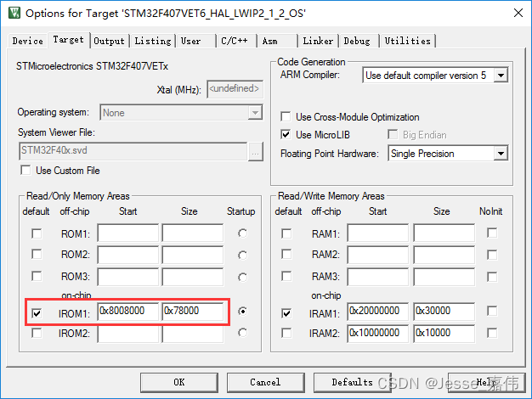
Task: Select the IROM1 Startup radio button
Action: (x=242, y=311)
